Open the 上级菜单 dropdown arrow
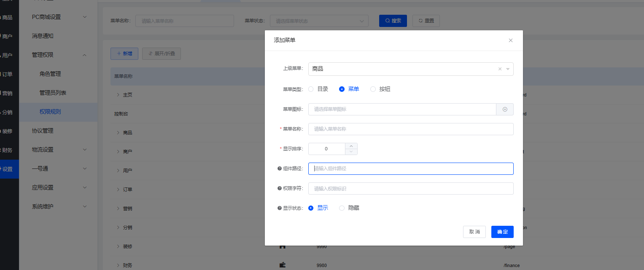 pyautogui.click(x=508, y=69)
